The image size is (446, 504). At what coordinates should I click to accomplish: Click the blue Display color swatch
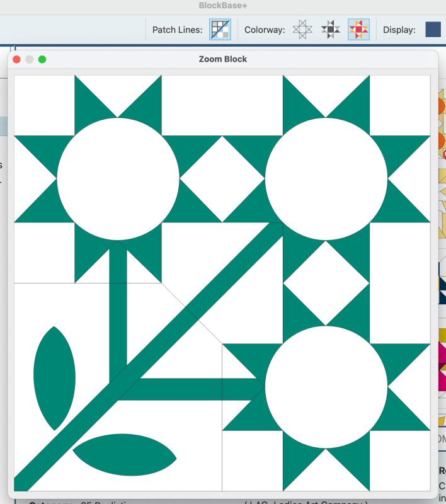pyautogui.click(x=433, y=30)
